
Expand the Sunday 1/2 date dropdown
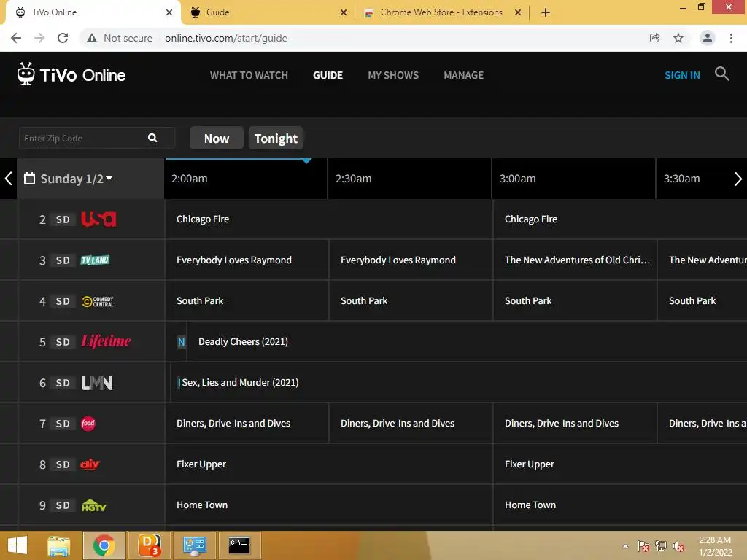[109, 178]
